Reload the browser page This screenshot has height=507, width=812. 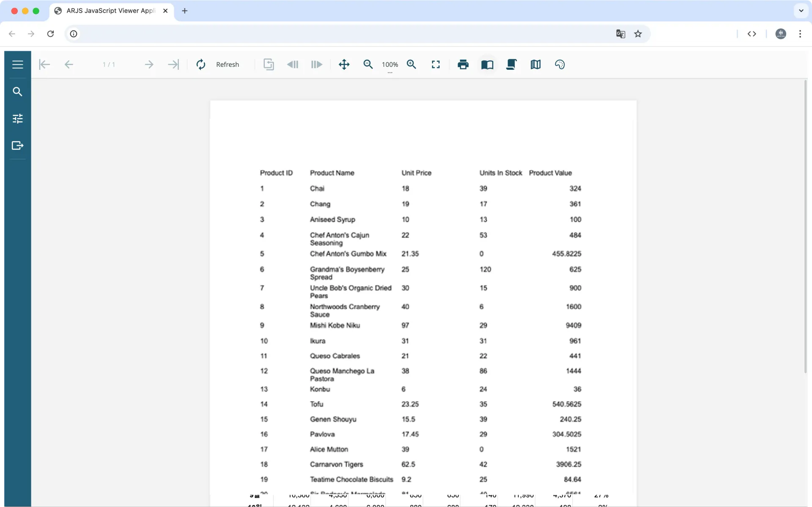point(50,34)
